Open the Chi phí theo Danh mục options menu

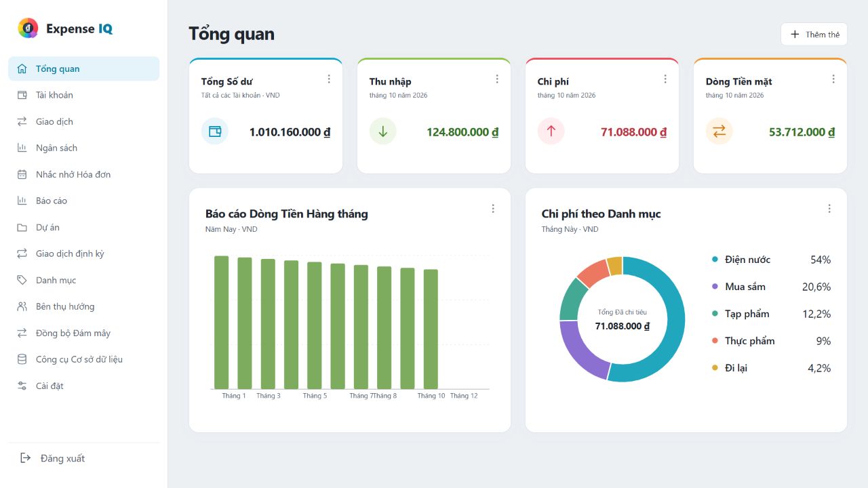[x=829, y=209]
